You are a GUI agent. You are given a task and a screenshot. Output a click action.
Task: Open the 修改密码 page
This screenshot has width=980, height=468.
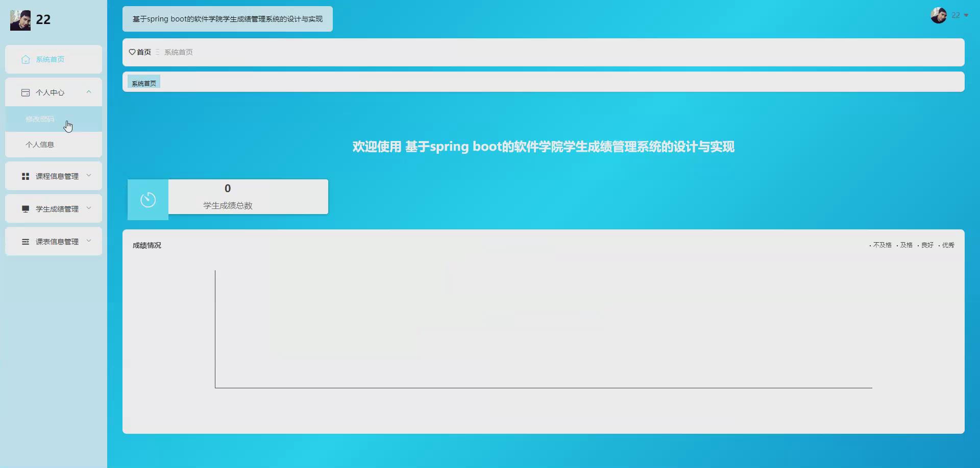41,119
